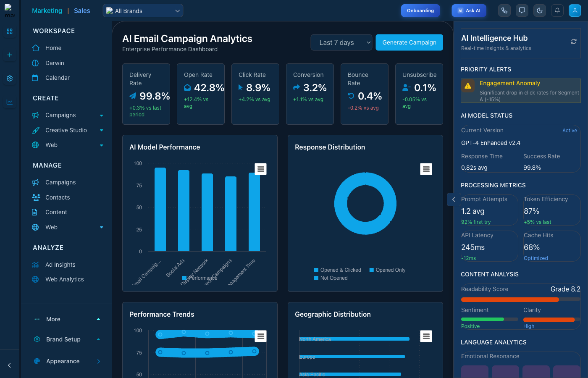The height and width of the screenshot is (378, 588).
Task: Click the Appearance palette icon
Action: (x=37, y=361)
